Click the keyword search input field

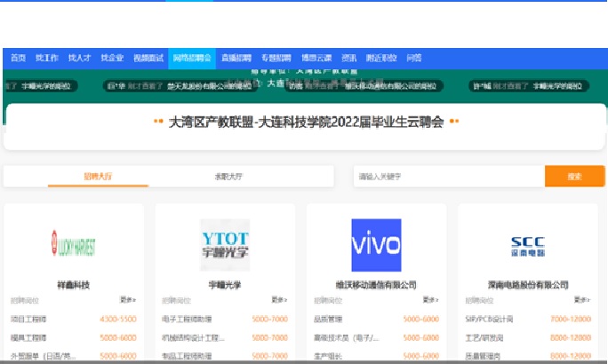(x=449, y=177)
